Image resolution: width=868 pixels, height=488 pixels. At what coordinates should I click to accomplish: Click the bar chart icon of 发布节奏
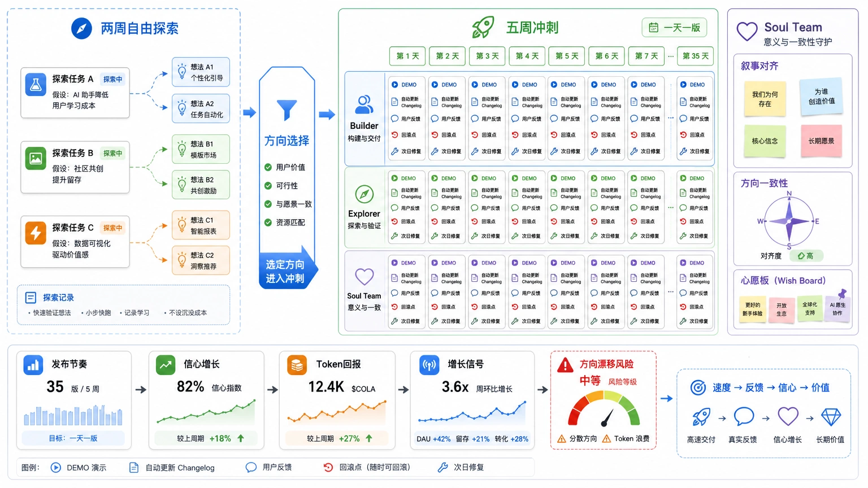pyautogui.click(x=33, y=365)
